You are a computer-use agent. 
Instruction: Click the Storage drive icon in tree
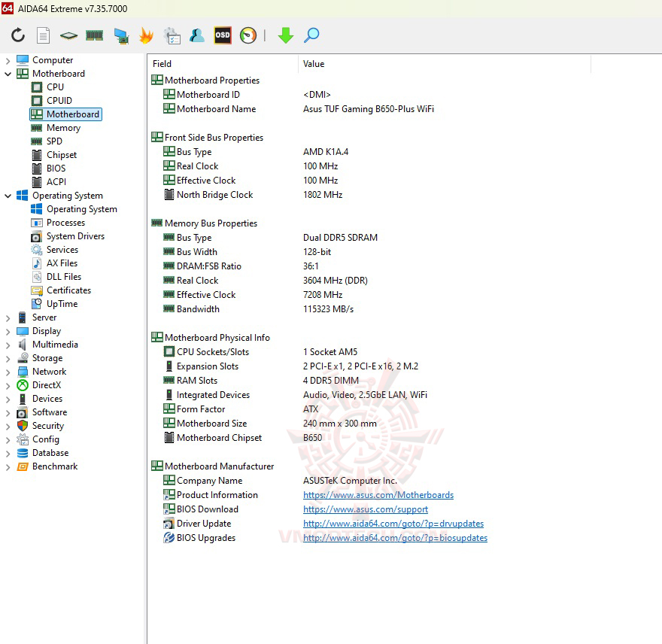23,358
